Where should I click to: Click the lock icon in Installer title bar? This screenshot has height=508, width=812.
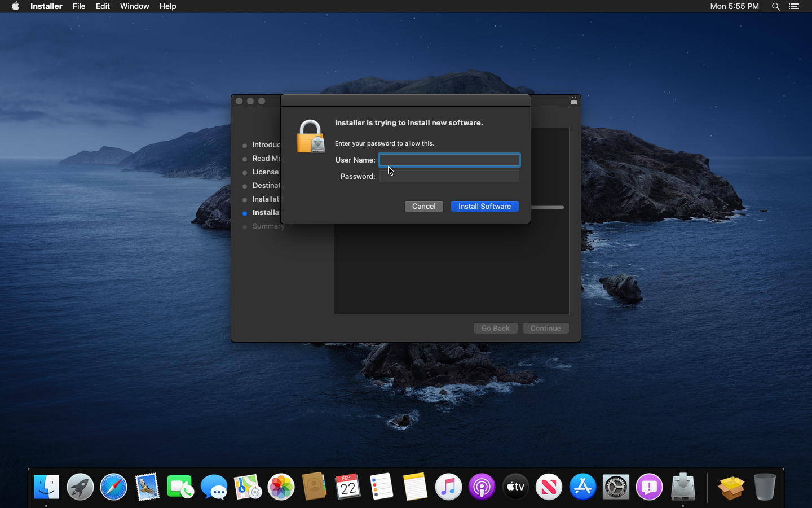[x=573, y=101]
